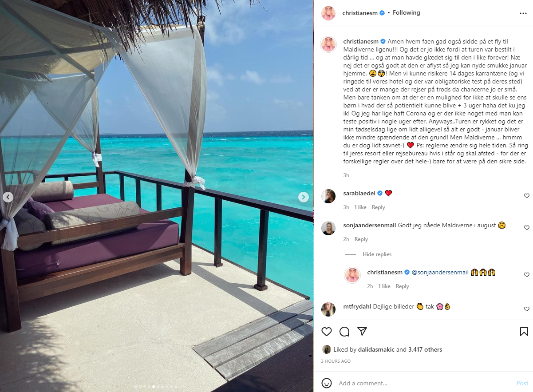Save post with bookmark icon

pos(524,332)
